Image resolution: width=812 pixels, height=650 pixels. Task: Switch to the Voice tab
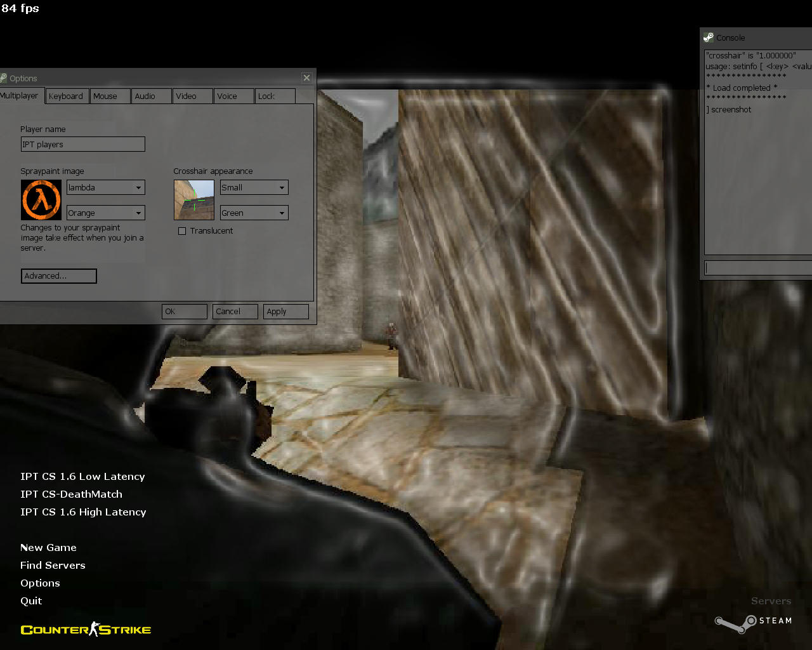coord(234,96)
